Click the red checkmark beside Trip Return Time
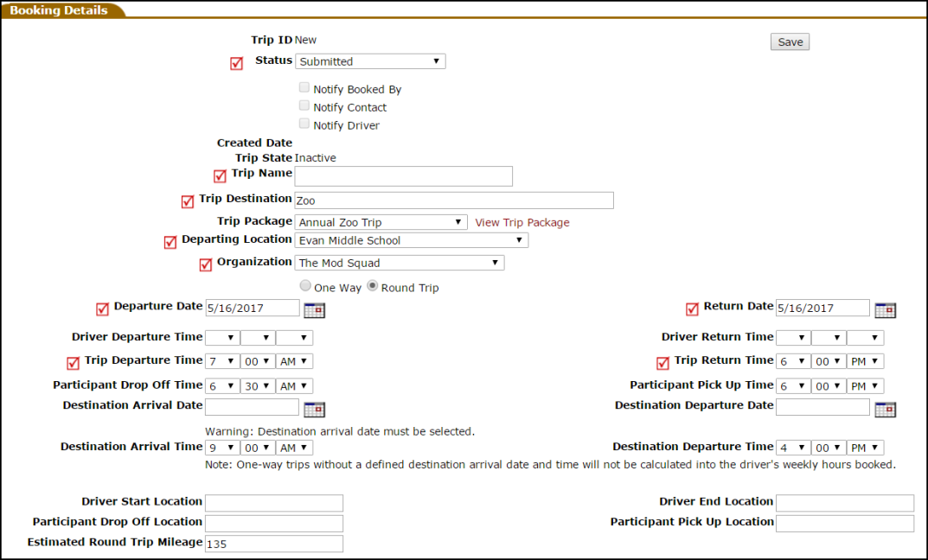 coord(662,362)
